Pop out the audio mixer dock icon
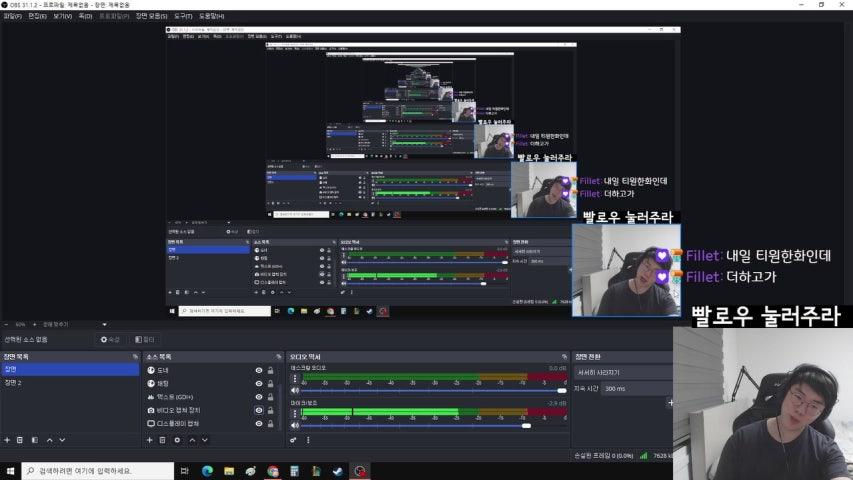 [564, 356]
